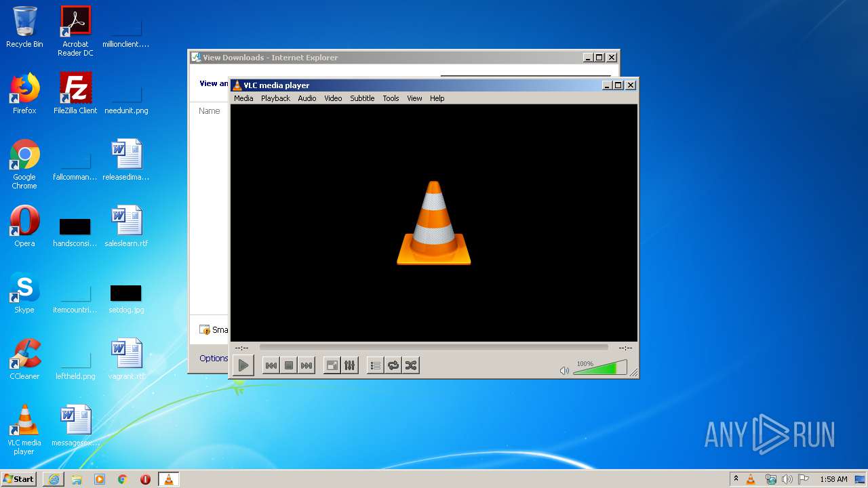Maximize the VLC media player window

[618, 85]
